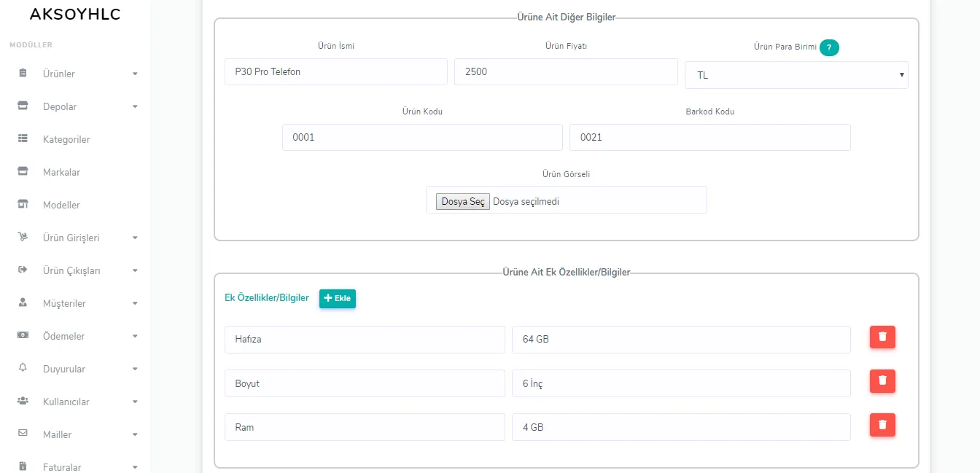Click the Ürün Fiyatı field showing 2500

pyautogui.click(x=566, y=72)
